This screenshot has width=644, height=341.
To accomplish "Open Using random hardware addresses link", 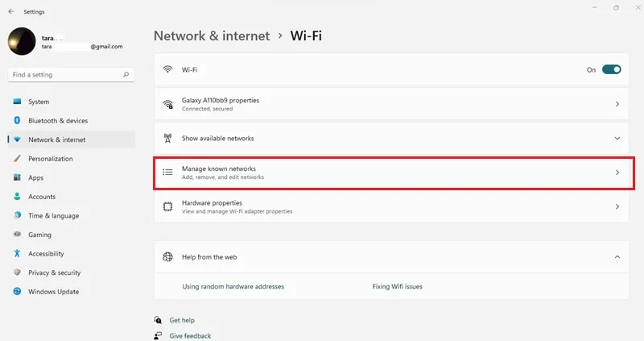I will click(233, 286).
